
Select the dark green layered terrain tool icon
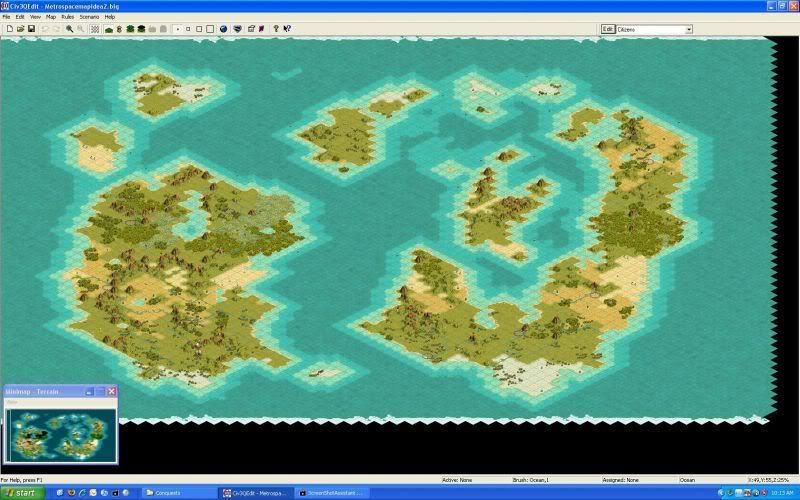pos(141,29)
